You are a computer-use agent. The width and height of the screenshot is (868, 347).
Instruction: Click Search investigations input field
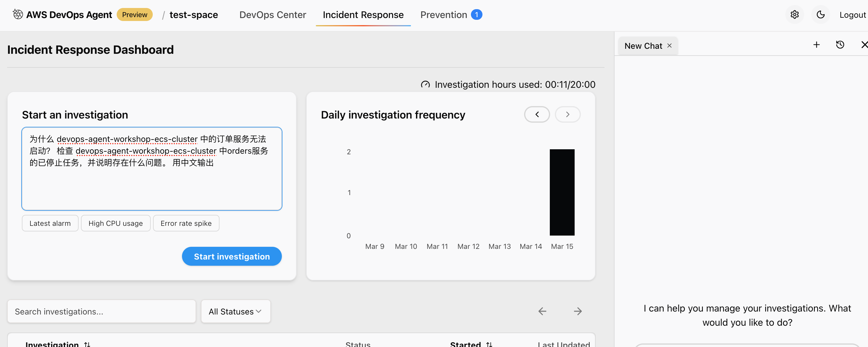click(101, 311)
